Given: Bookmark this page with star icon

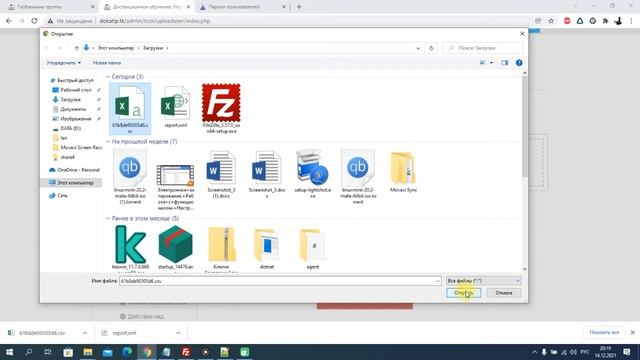Looking at the screenshot, I should pos(551,21).
